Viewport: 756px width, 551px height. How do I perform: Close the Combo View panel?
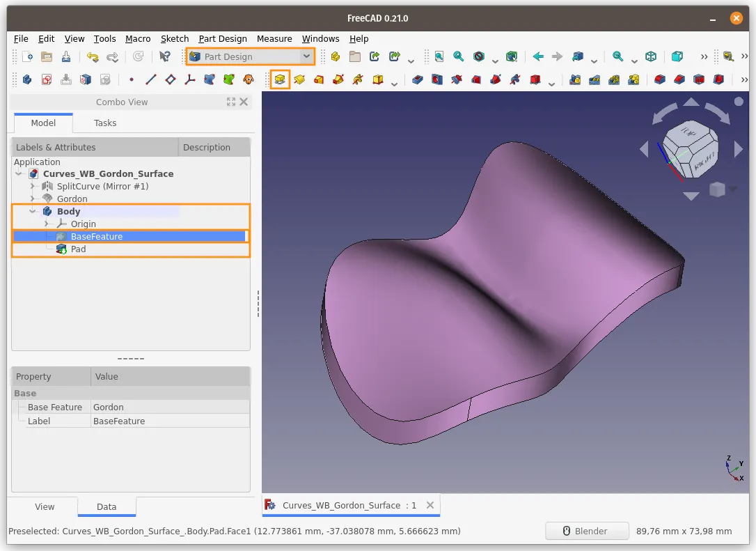click(x=244, y=102)
